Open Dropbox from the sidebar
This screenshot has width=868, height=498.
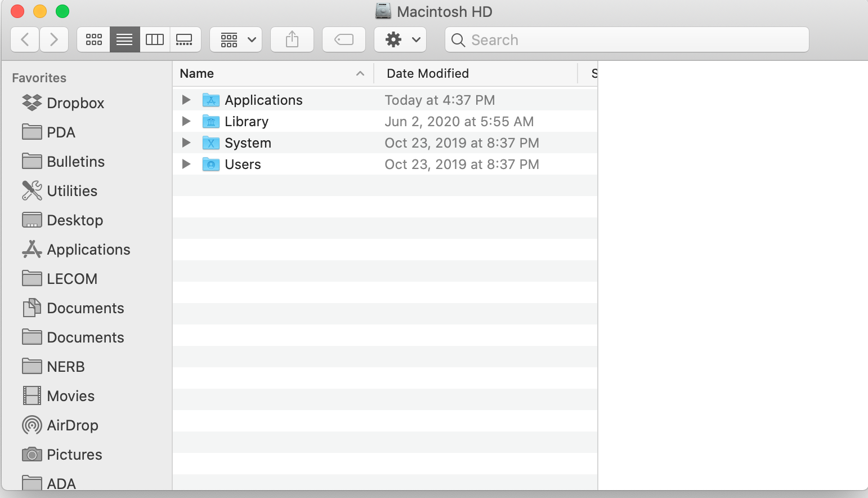(x=63, y=103)
